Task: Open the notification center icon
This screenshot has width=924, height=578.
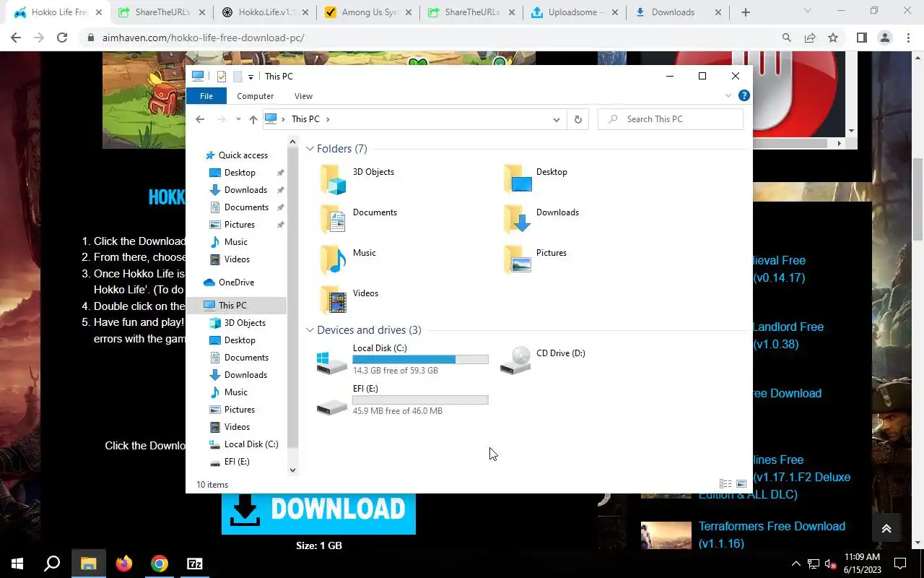Action: [x=900, y=564]
